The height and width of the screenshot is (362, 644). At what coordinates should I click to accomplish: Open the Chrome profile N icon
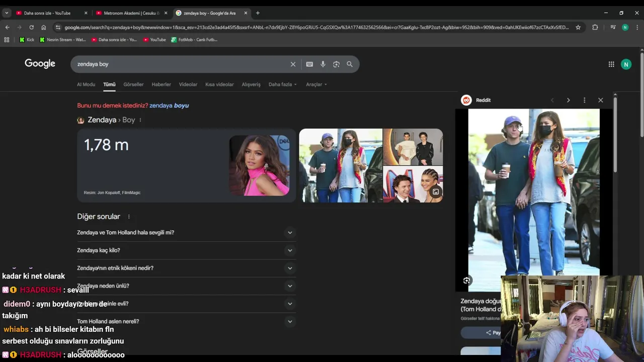[625, 27]
